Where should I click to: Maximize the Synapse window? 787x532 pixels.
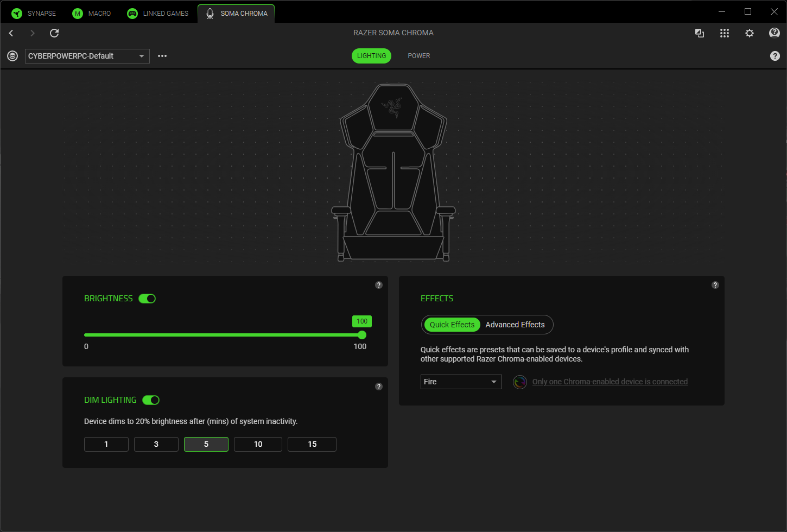coord(748,11)
